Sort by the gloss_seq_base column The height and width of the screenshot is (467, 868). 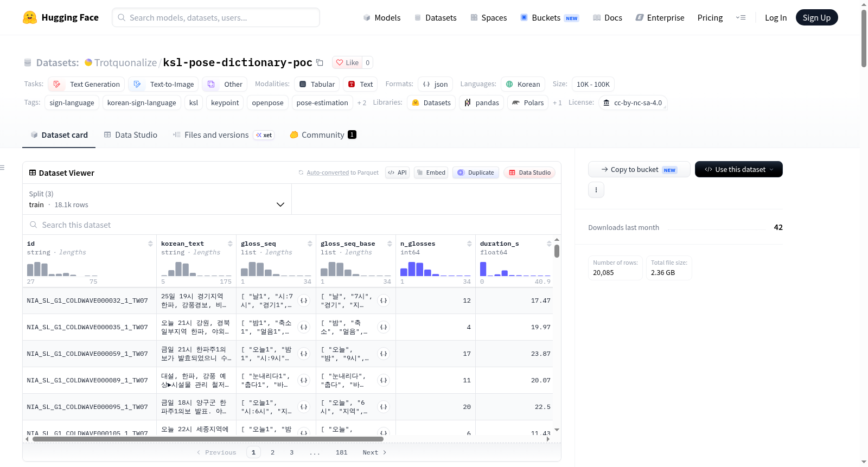click(x=390, y=244)
